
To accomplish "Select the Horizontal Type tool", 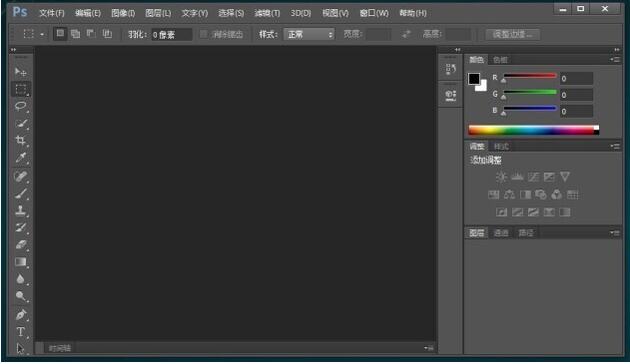I will pyautogui.click(x=21, y=332).
